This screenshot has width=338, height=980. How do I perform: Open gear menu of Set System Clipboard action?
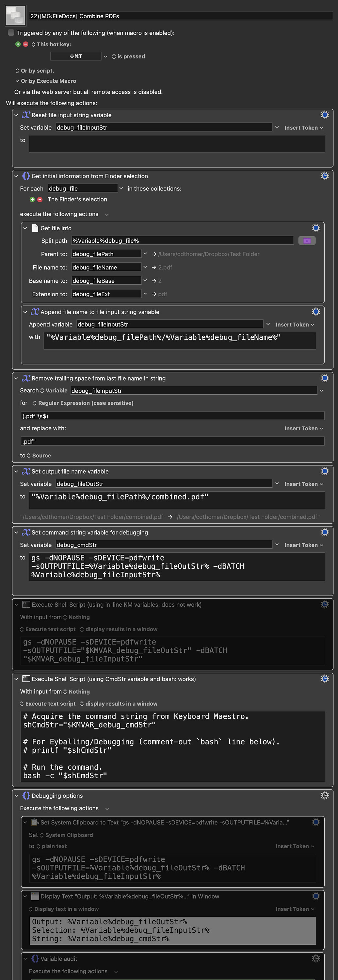click(316, 822)
